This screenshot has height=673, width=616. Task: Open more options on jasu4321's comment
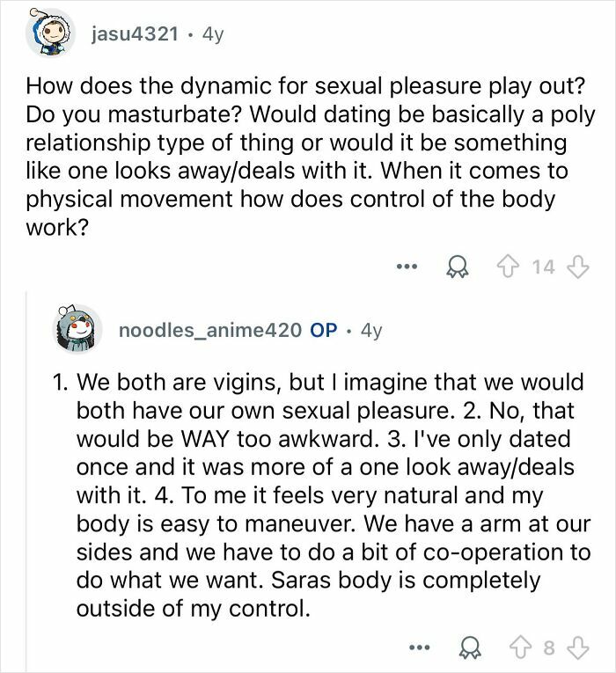pyautogui.click(x=407, y=267)
